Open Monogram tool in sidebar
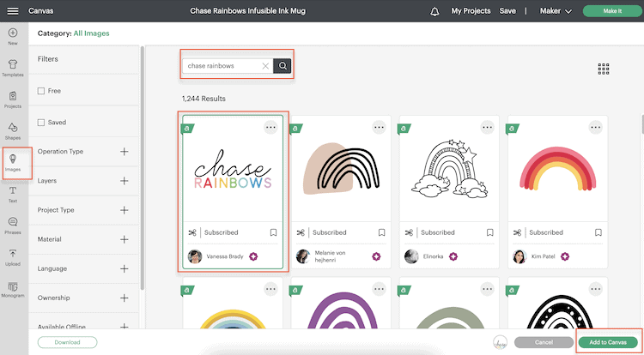Image resolution: width=644 pixels, height=355 pixels. 13,289
